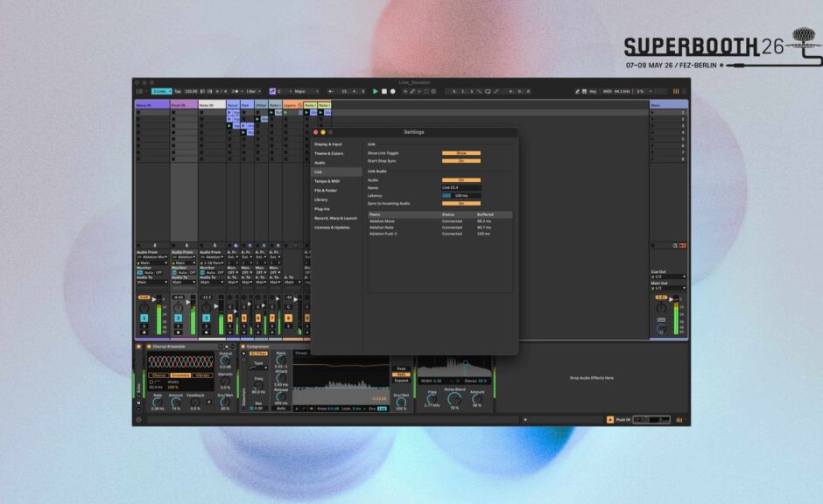Toggle track 4 activator button
823x504 pixels.
point(230,318)
